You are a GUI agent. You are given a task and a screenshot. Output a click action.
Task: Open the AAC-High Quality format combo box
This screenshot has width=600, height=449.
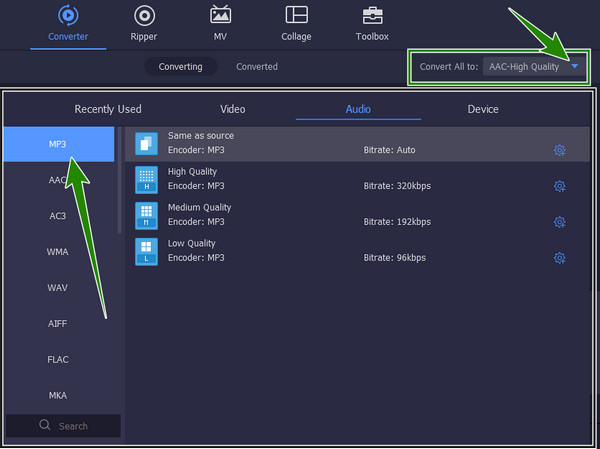coord(534,67)
